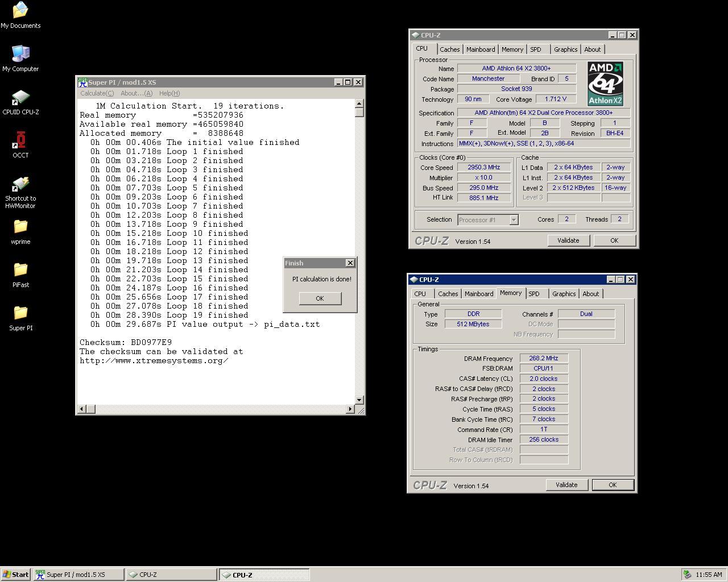This screenshot has width=728, height=582.
Task: Switch to second active CPU-Z taskbar button
Action: (x=264, y=575)
